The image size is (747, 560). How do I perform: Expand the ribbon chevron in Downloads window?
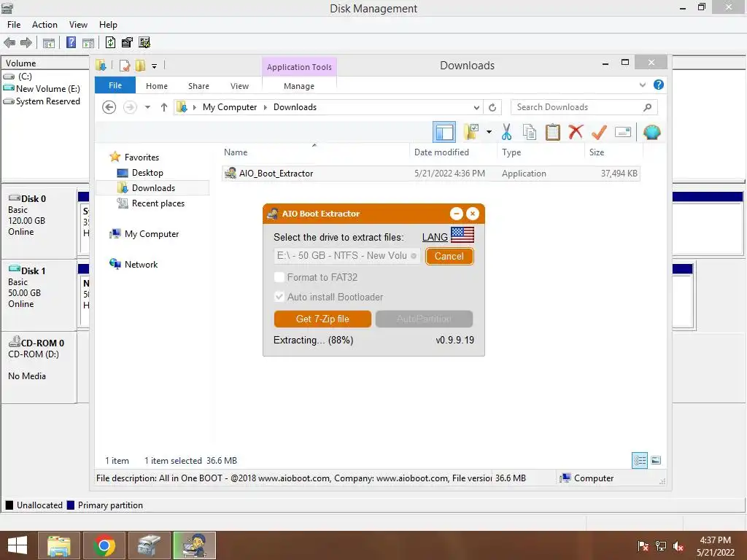(x=643, y=85)
